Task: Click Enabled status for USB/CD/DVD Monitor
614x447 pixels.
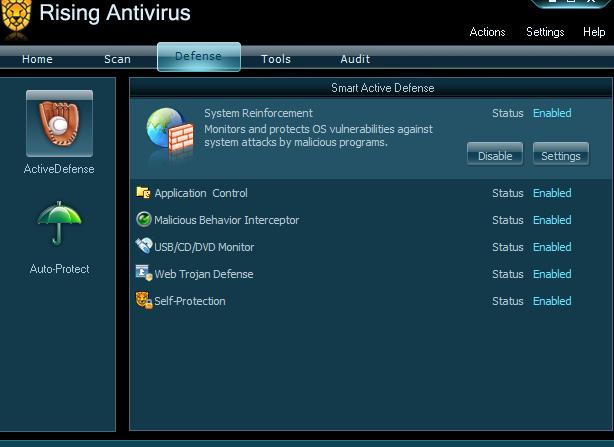Action: (552, 247)
